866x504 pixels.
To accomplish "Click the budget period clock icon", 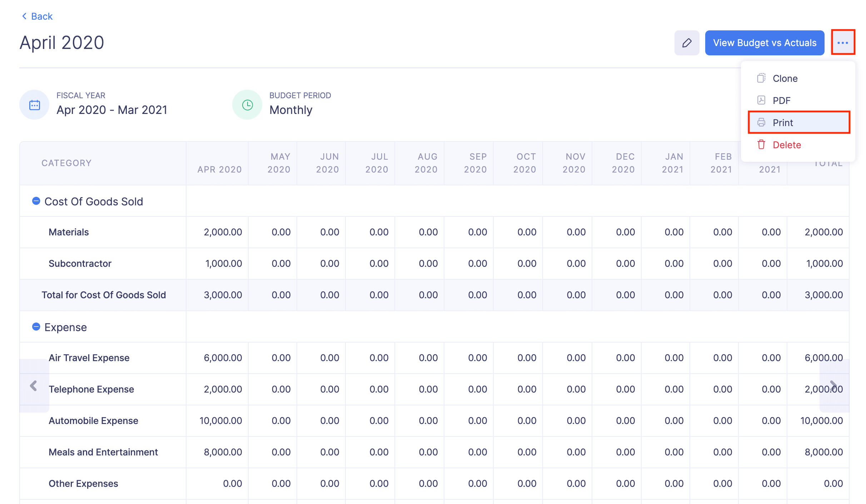I will [247, 105].
